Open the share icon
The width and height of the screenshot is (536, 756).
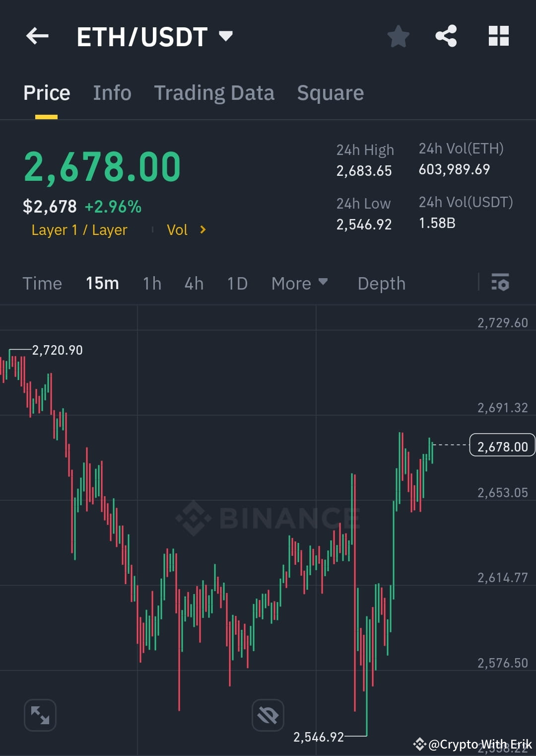(446, 36)
